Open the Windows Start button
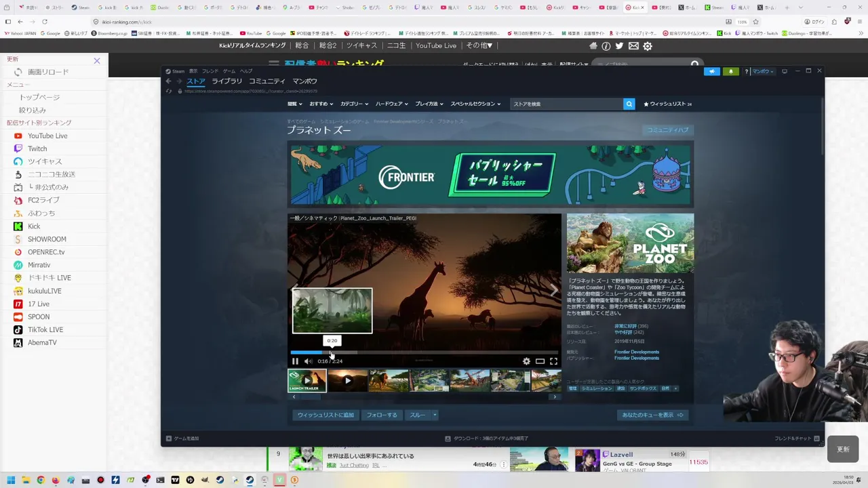This screenshot has height=488, width=868. pos(11,481)
